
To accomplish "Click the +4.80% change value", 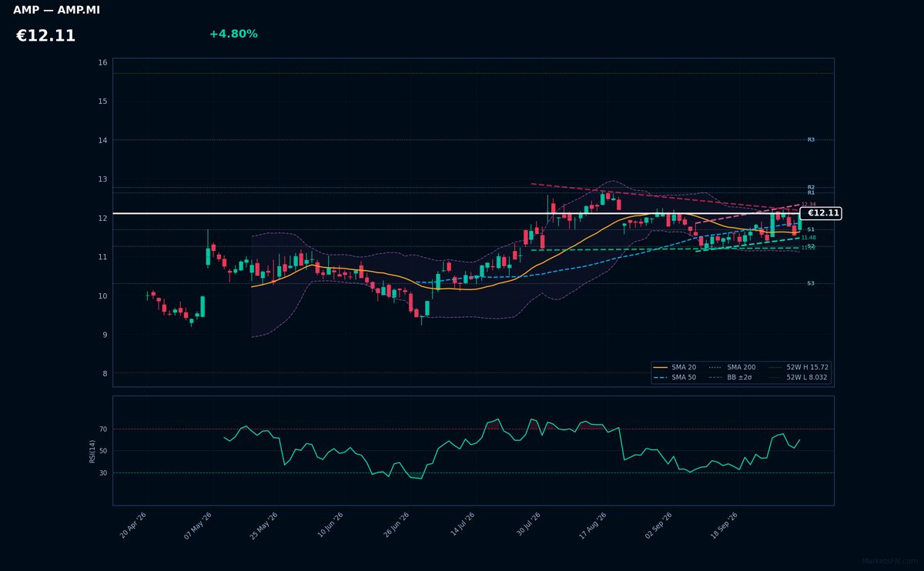I will pos(233,34).
